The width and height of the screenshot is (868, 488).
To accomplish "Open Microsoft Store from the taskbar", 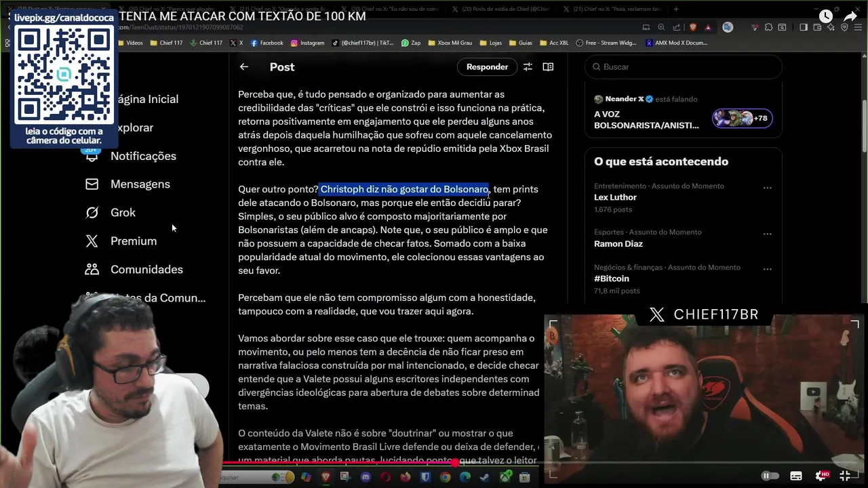I will (524, 477).
